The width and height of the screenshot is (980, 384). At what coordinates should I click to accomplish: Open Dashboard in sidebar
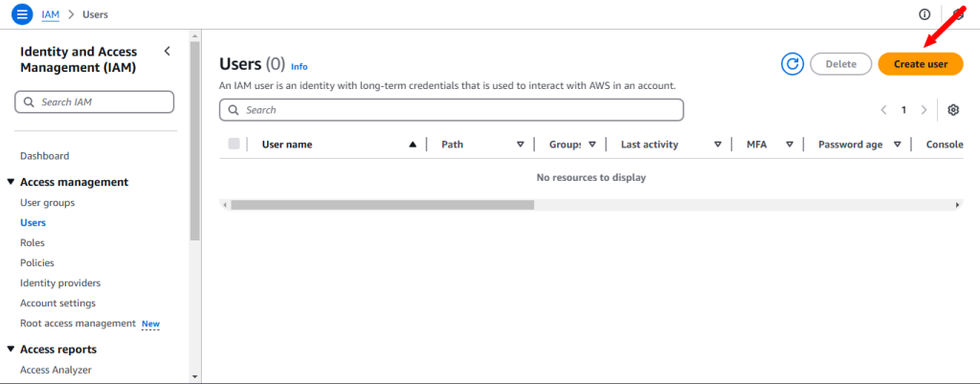[44, 156]
